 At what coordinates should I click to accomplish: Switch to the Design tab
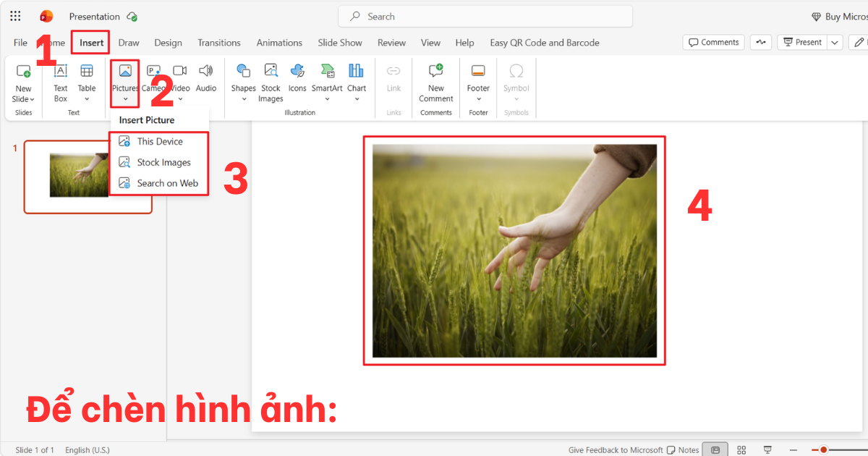pyautogui.click(x=168, y=43)
